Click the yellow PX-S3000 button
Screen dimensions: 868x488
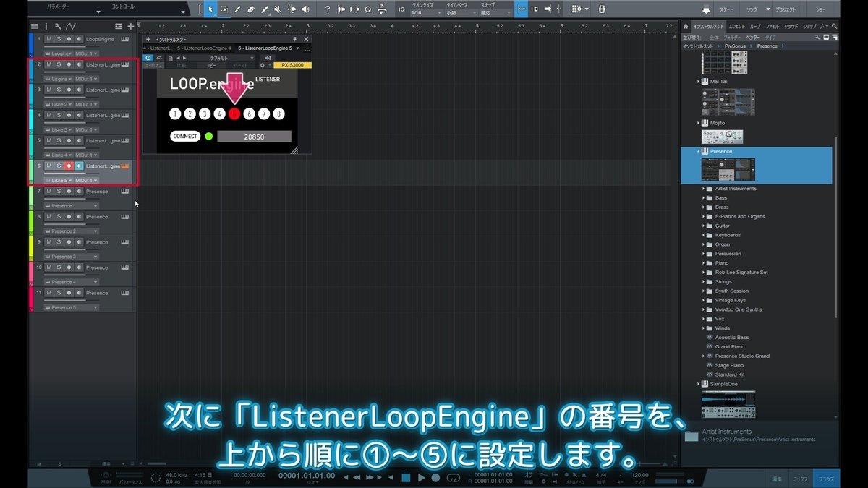click(x=293, y=65)
